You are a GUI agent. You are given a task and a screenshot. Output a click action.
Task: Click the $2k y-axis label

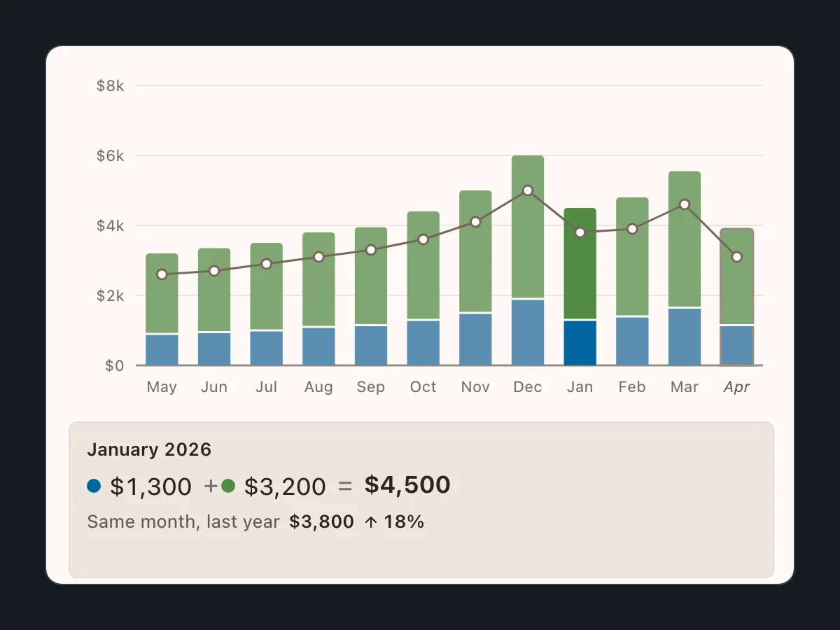(x=111, y=295)
